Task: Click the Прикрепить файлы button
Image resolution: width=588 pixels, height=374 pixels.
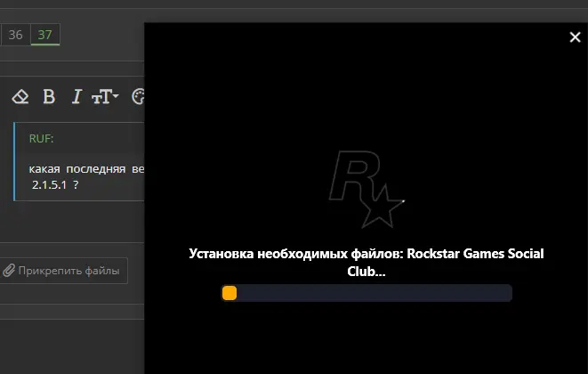Action: point(63,271)
